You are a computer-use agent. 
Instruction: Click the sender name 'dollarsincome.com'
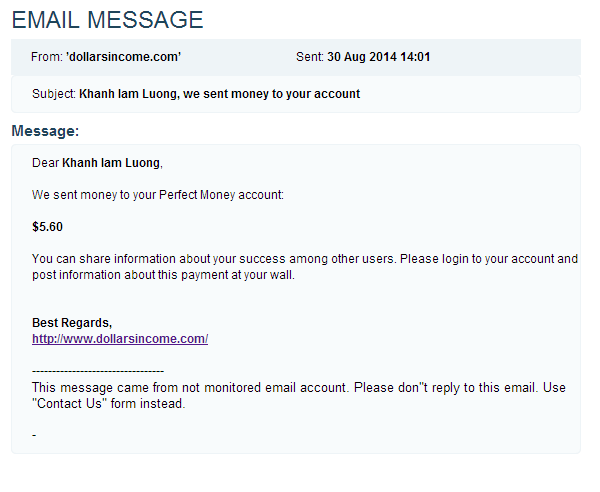[x=123, y=57]
